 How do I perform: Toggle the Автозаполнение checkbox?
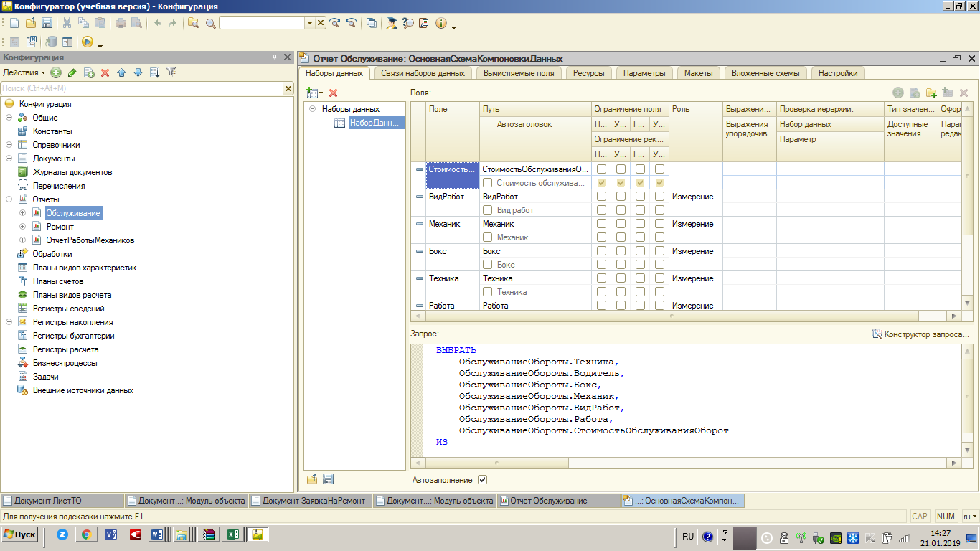coord(482,480)
